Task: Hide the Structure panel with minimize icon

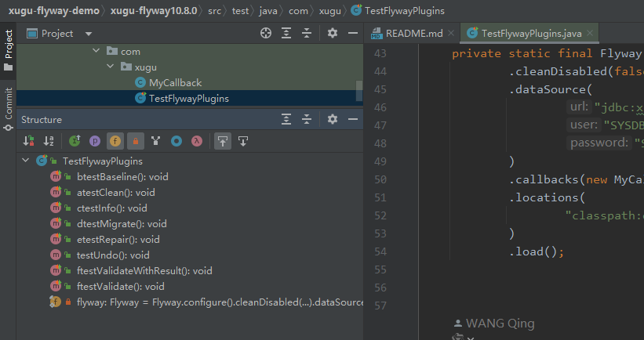Action: (351, 119)
